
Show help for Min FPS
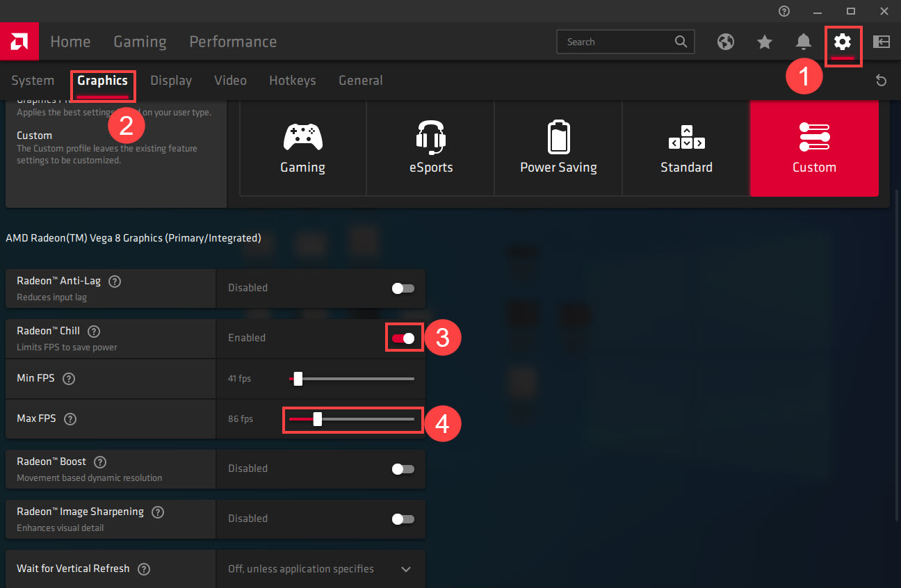pos(69,379)
